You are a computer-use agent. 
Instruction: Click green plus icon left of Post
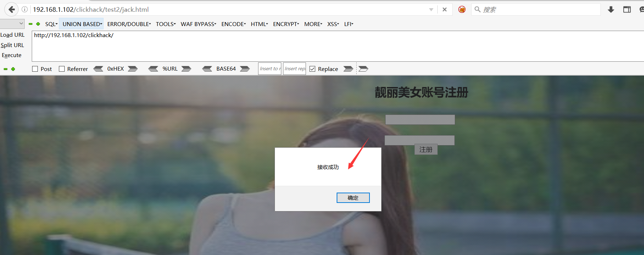point(13,69)
